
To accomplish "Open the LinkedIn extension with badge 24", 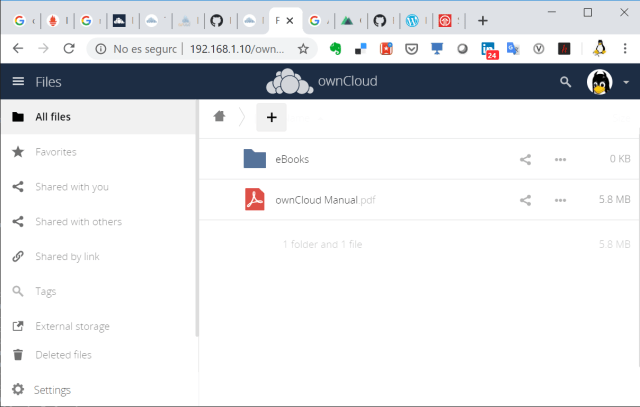I will (x=489, y=50).
